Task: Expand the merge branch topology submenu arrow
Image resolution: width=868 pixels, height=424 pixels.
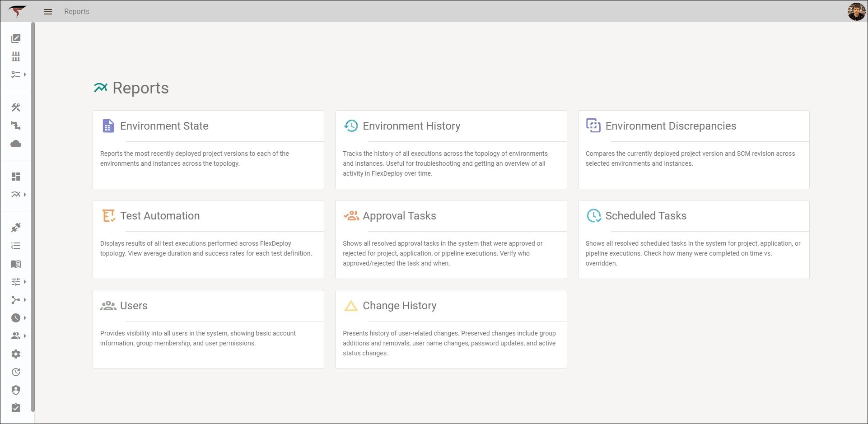Action: [x=25, y=300]
